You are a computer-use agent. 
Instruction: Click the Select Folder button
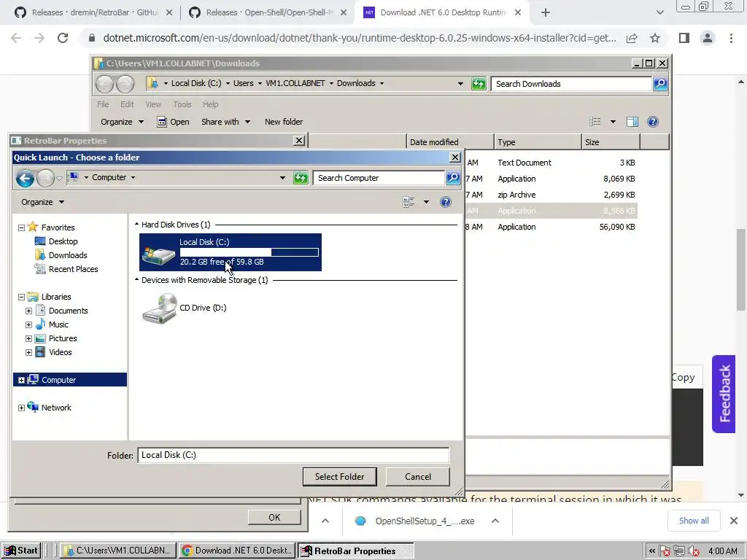[340, 477]
